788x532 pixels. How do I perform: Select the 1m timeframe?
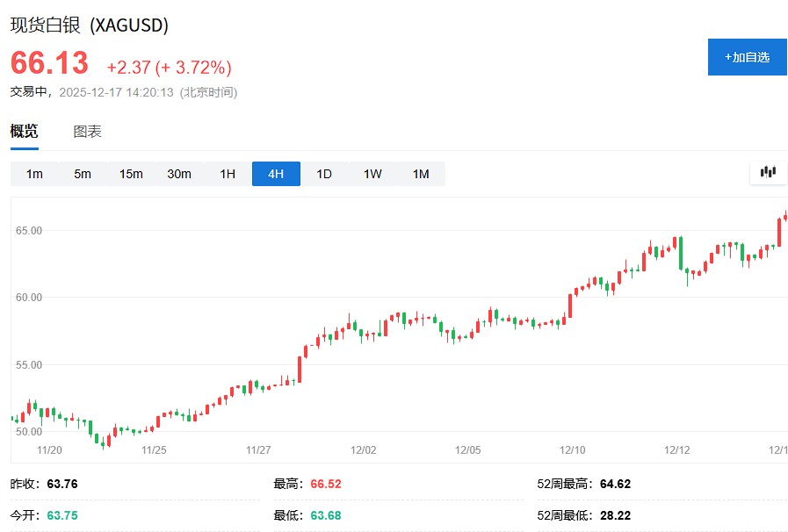coord(34,174)
